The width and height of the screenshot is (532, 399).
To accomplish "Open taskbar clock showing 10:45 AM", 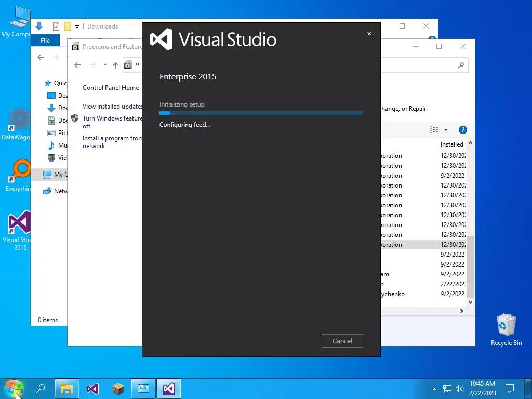I will 482,389.
